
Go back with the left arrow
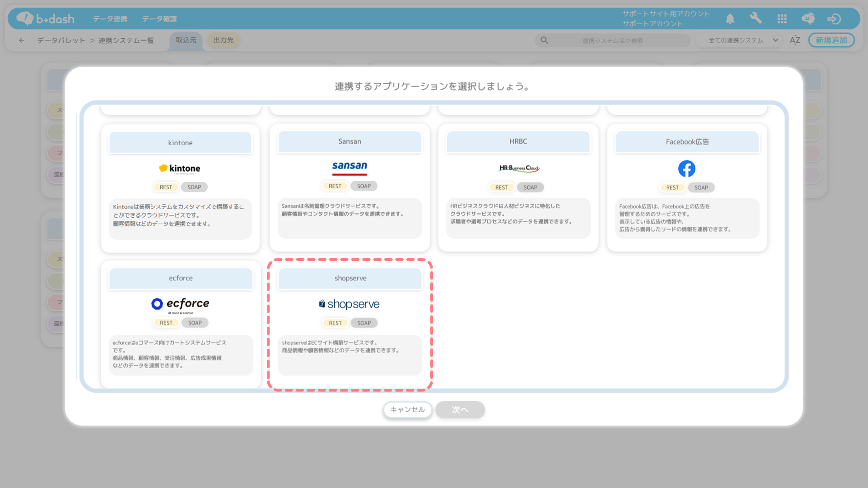[x=22, y=40]
